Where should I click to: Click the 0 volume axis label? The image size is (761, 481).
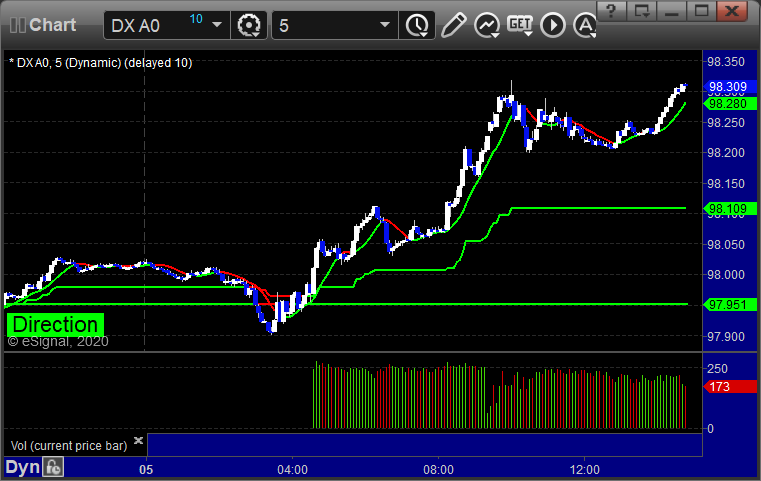(x=711, y=429)
